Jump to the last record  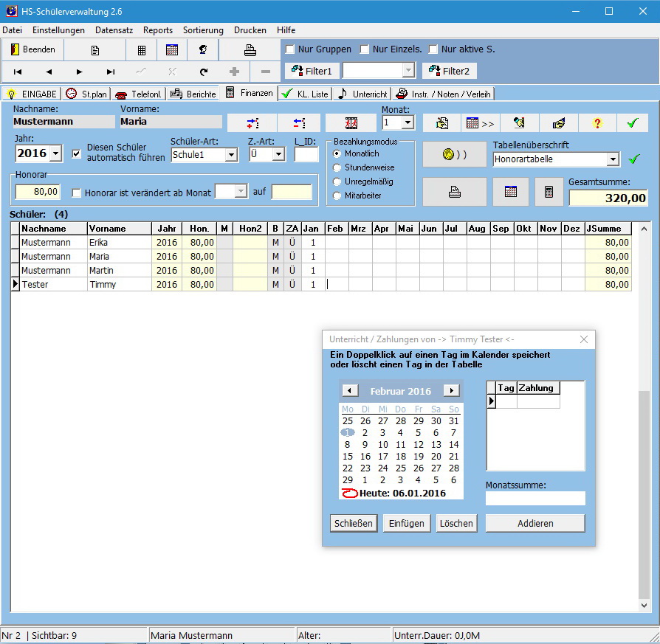[x=111, y=72]
